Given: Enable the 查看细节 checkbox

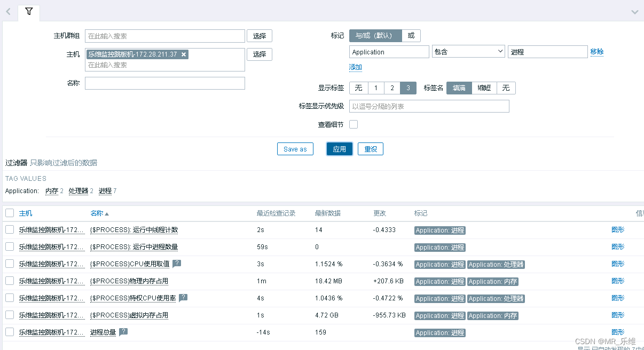Looking at the screenshot, I should click(354, 124).
